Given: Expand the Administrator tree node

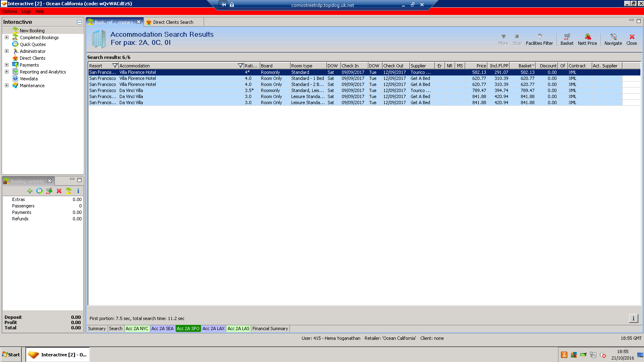Looking at the screenshot, I should pos(6,51).
